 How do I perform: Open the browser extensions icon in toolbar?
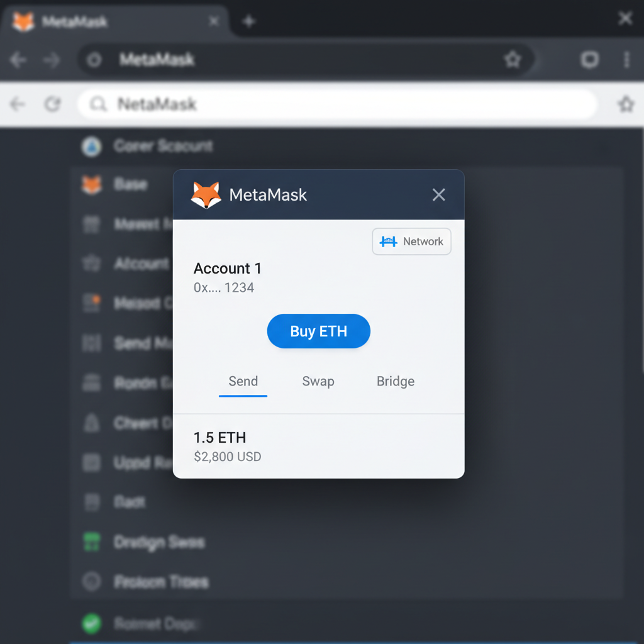click(589, 59)
